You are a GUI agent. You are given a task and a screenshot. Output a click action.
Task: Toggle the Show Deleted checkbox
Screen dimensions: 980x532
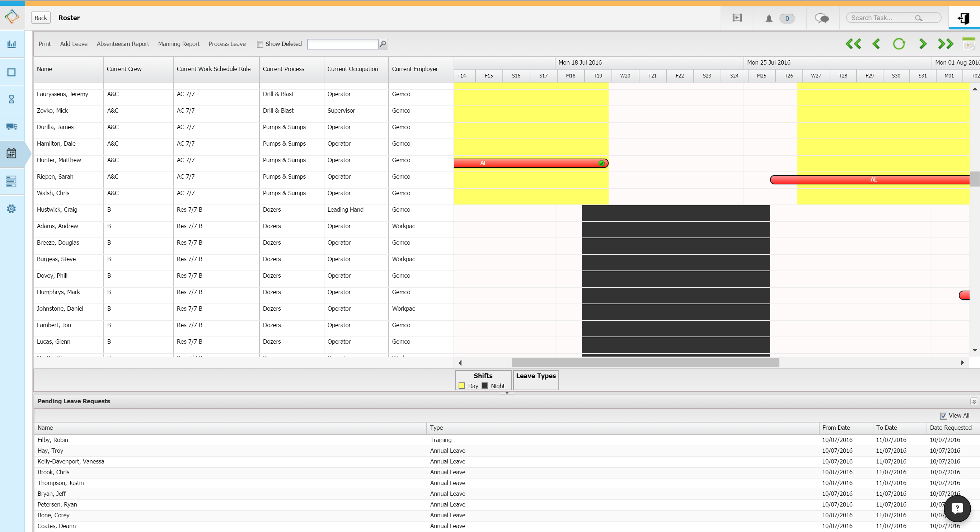[x=260, y=44]
